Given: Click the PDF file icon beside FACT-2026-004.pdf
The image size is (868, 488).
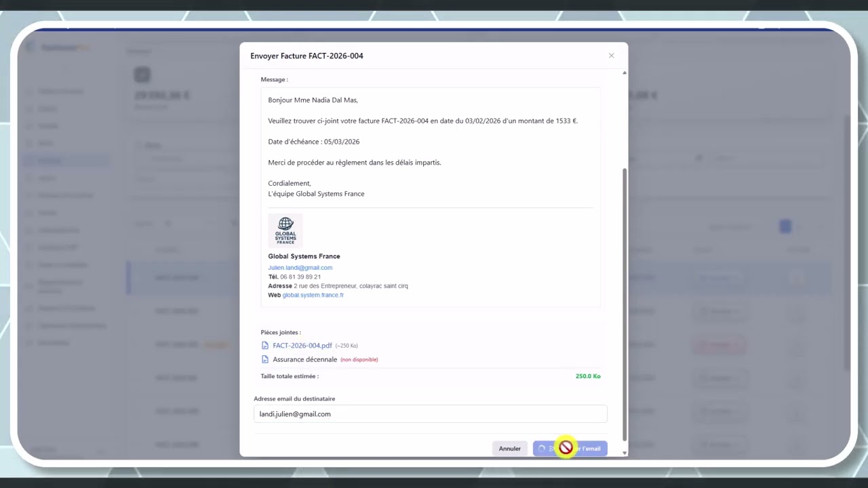Looking at the screenshot, I should [x=265, y=346].
